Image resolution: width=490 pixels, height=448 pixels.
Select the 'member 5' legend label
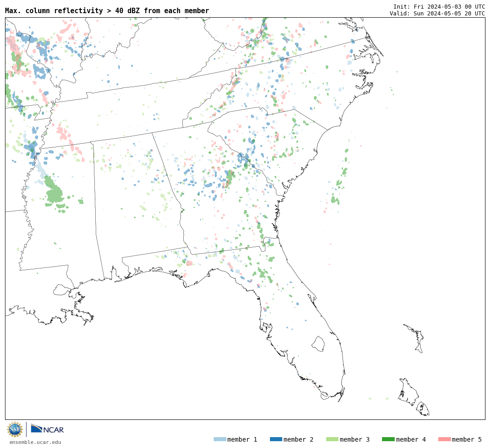point(467,439)
